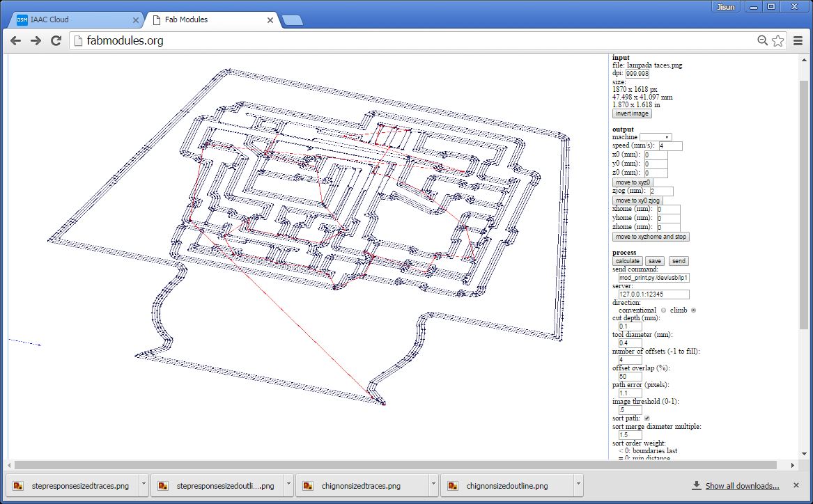
Task: Expand the stepresponsesizedtraces.png download options
Action: (144, 485)
